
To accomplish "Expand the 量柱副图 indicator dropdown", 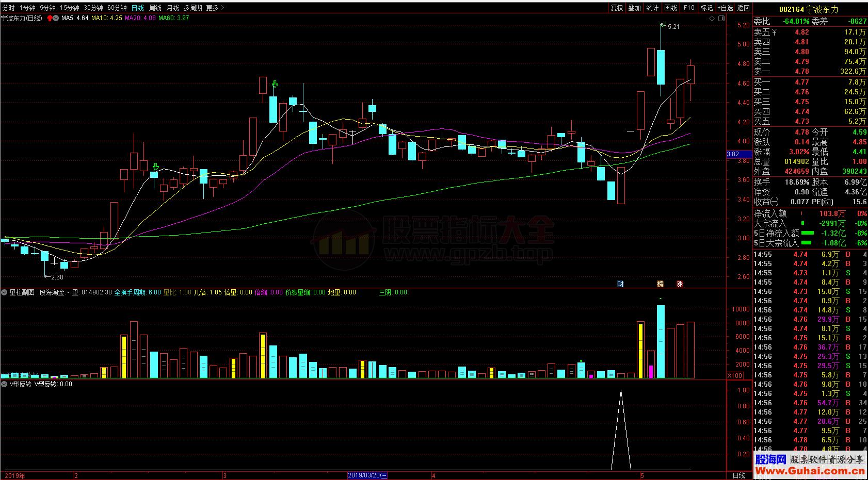I will coord(4,292).
